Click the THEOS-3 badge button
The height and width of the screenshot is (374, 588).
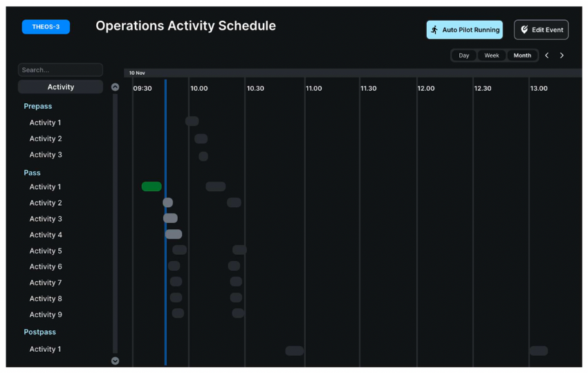[x=46, y=27]
